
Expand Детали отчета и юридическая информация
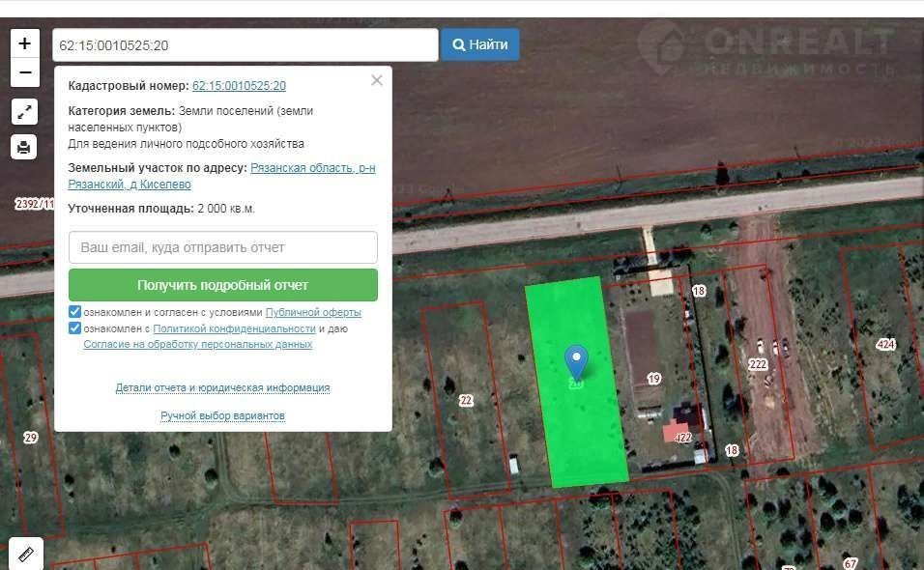[222, 387]
